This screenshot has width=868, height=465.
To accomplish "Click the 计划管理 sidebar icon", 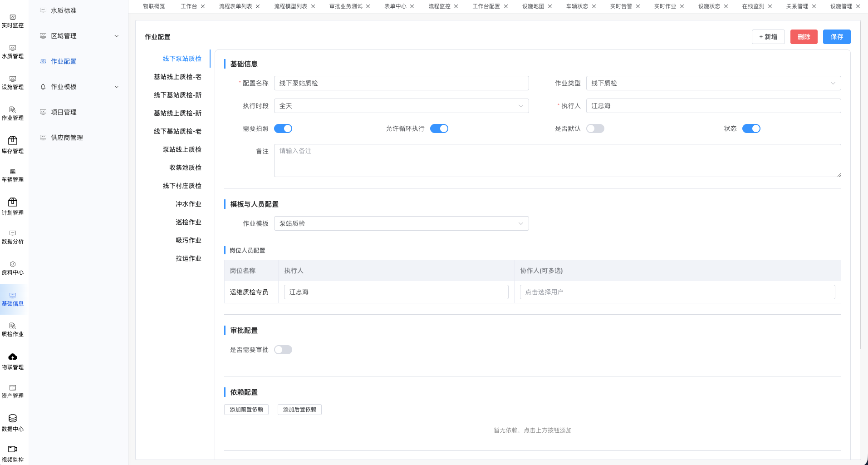I will coord(13,202).
